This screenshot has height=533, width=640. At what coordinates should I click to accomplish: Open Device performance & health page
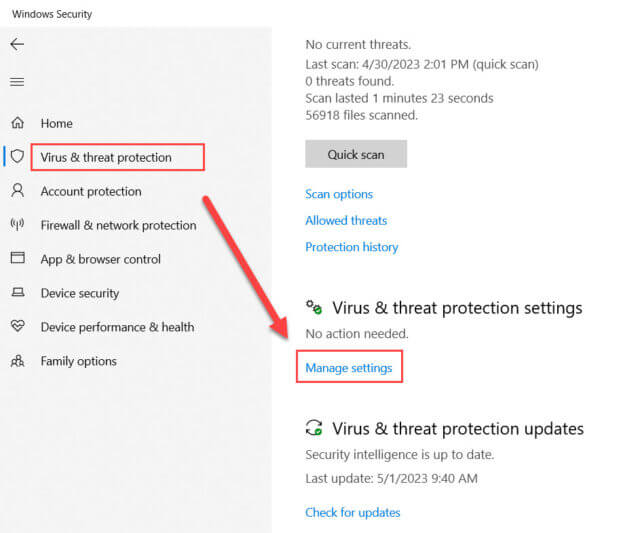118,327
